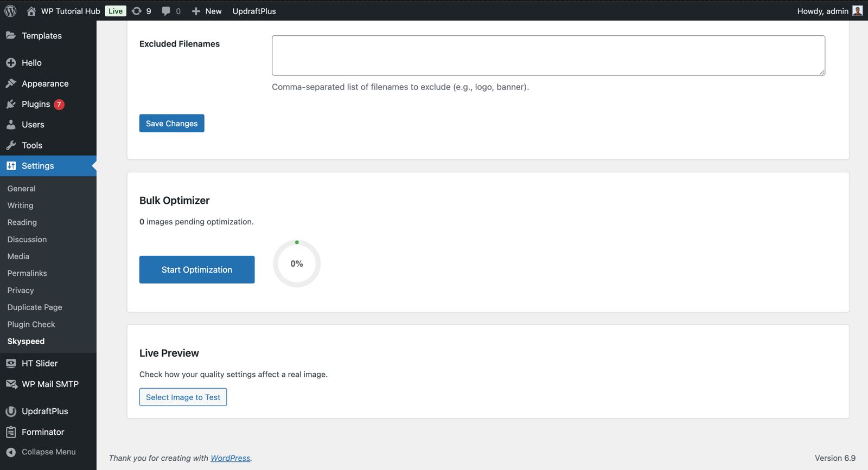Screen dimensions: 868x470
Task: Click the '0 images pending optimization' text
Action: [196, 222]
